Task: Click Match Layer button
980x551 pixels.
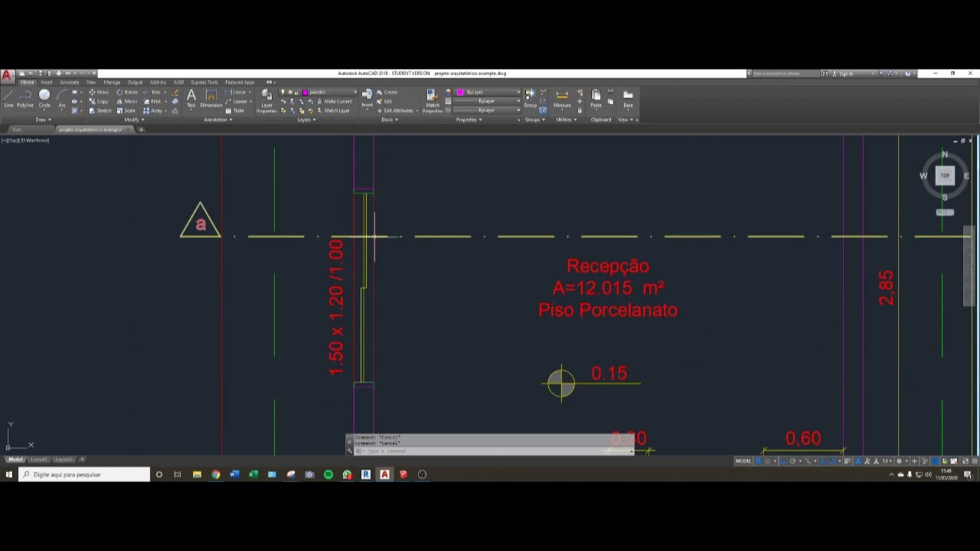Action: (334, 110)
